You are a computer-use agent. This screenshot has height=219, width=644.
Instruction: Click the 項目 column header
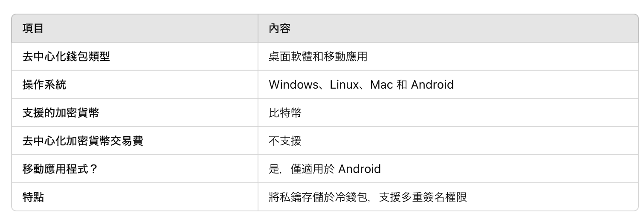(x=33, y=29)
